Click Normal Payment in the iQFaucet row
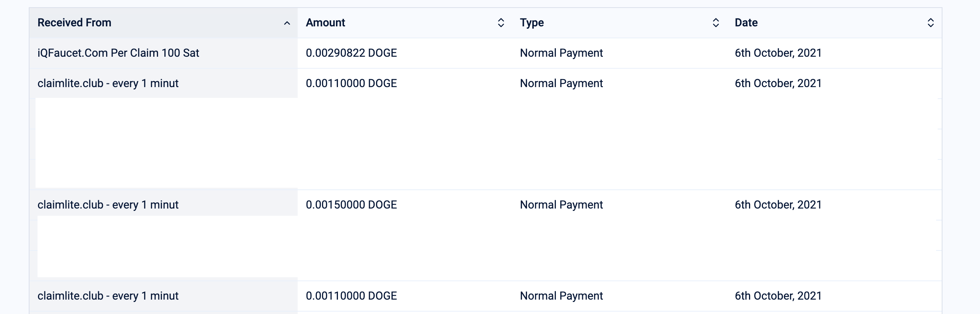The width and height of the screenshot is (980, 314). point(561,53)
